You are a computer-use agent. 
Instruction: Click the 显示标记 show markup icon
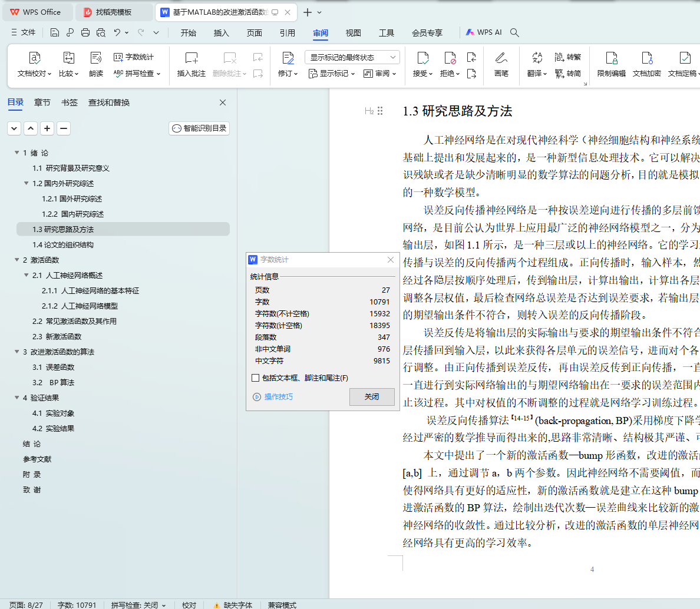[x=313, y=73]
